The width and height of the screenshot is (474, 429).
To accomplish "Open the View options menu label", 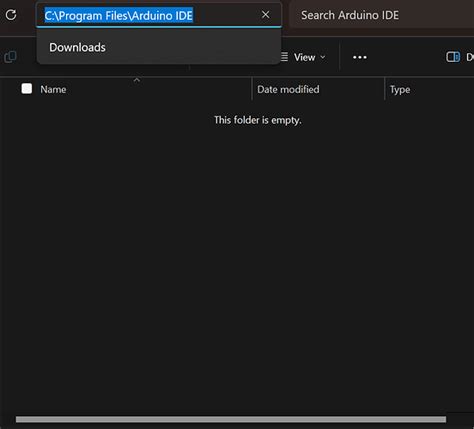I will [x=304, y=57].
